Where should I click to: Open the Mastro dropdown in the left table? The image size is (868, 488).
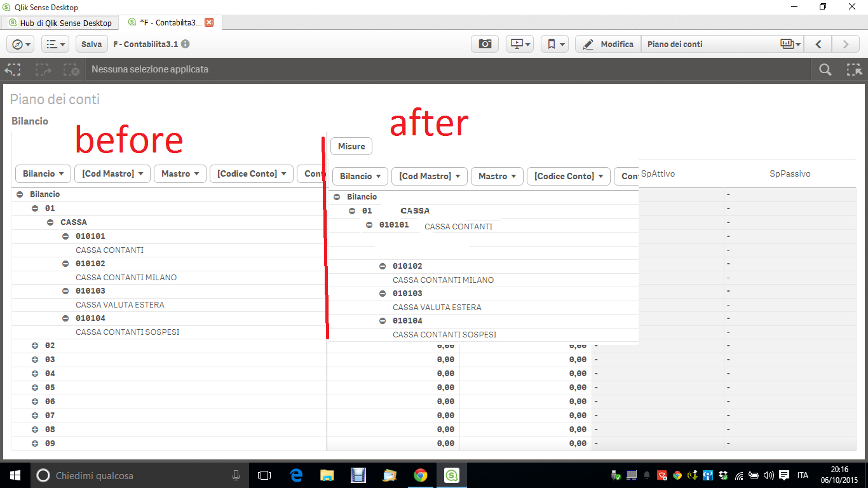point(180,173)
